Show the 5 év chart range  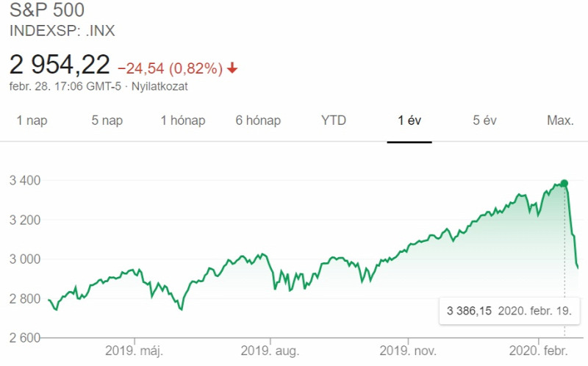(484, 121)
